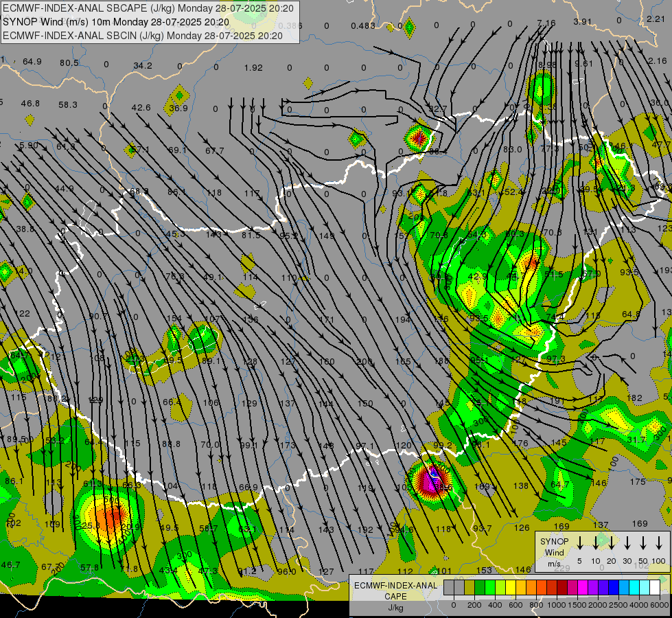Viewport: 672px width, 618px height.
Task: Click the ECMWF-INDEX-ANAL CAPE legend label
Action: 395,591
